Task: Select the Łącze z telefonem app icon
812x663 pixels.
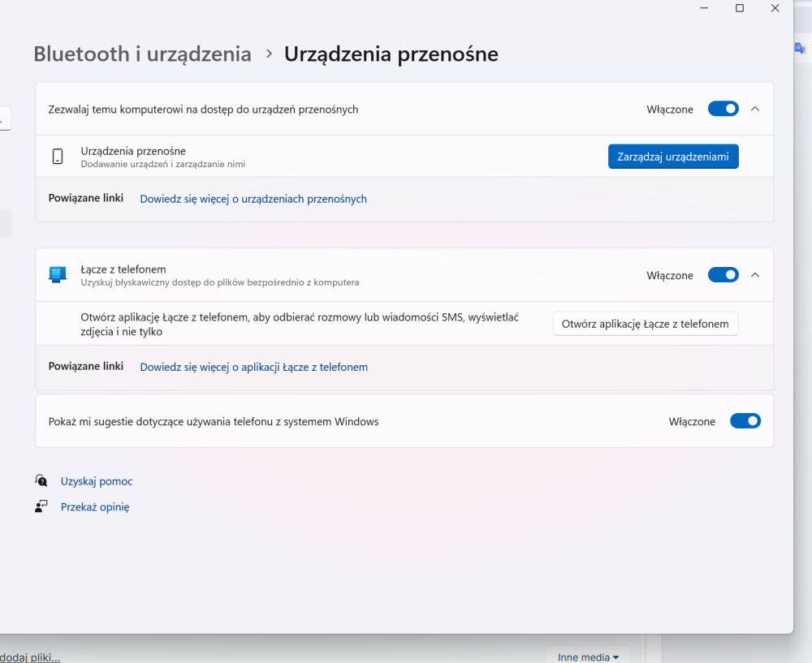Action: (x=57, y=274)
